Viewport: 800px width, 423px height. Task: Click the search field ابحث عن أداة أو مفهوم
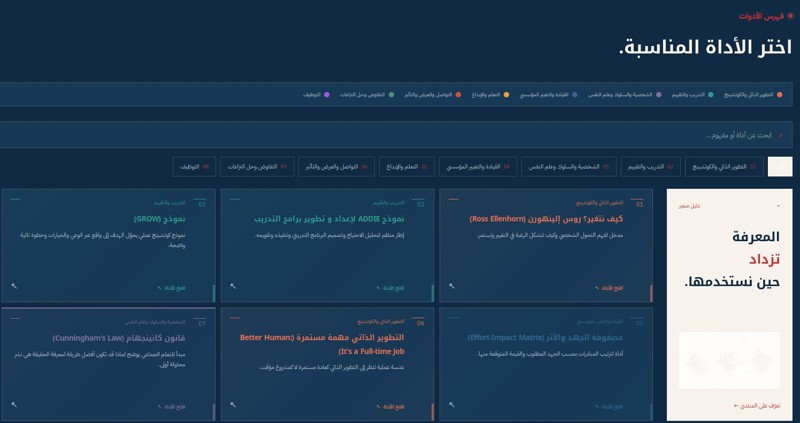[396, 135]
